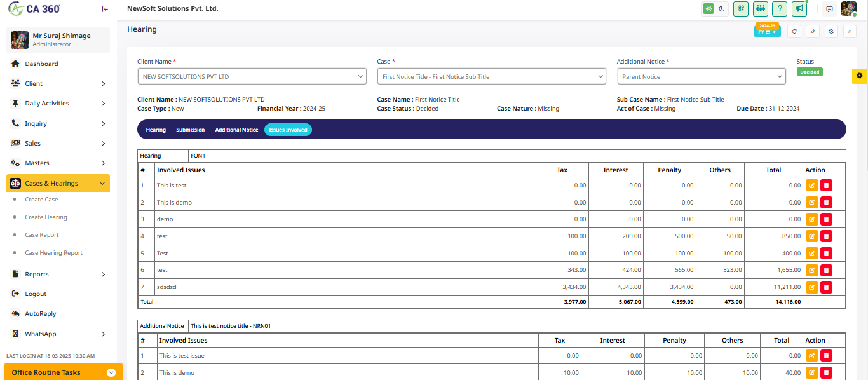Edit the issue row totaling 1,655.00
This screenshot has width=868, height=380.
811,270
